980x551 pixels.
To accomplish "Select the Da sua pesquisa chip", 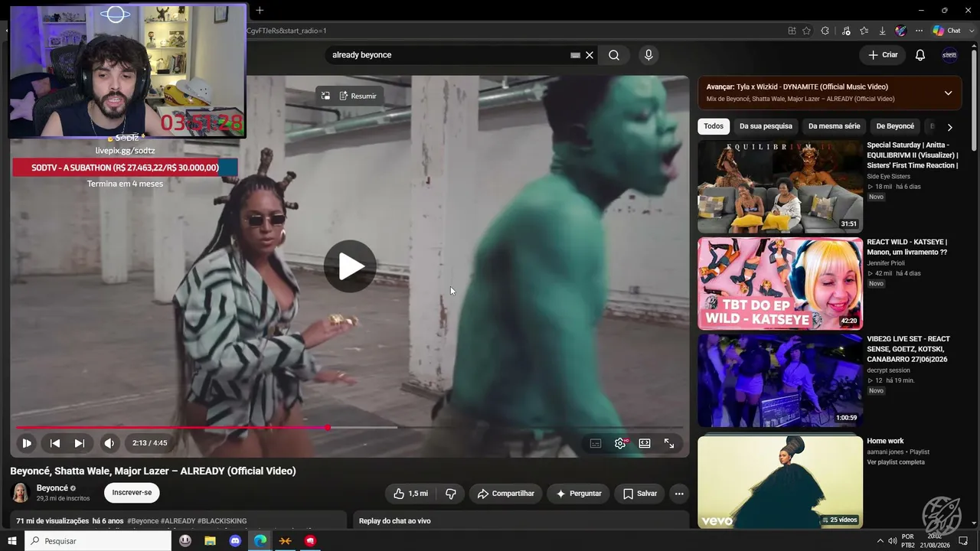I will (x=766, y=126).
